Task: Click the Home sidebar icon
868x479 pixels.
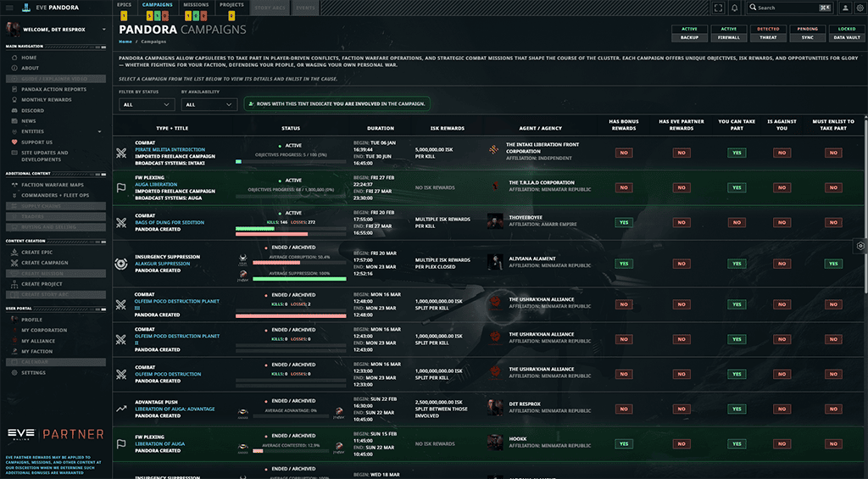Action: (x=14, y=58)
